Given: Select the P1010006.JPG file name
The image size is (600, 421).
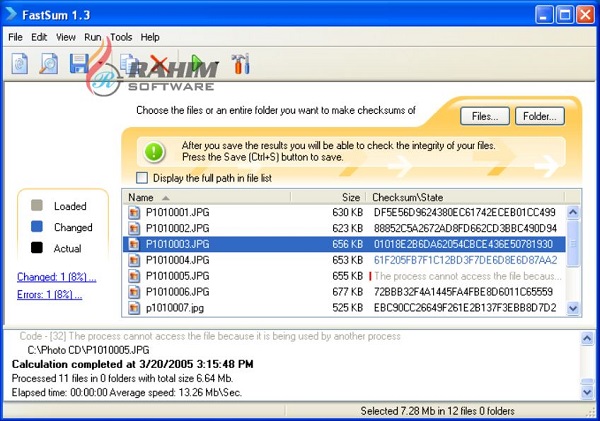Looking at the screenshot, I should (178, 292).
